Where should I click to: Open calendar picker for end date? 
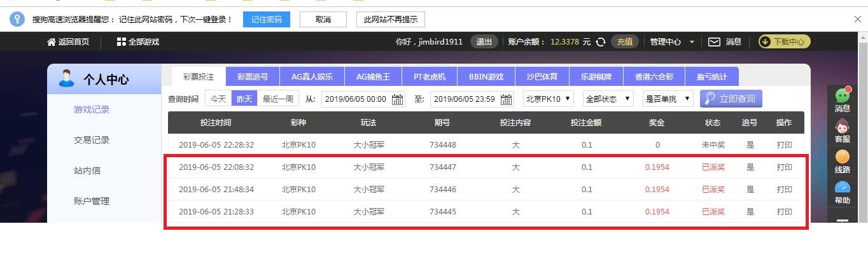507,99
